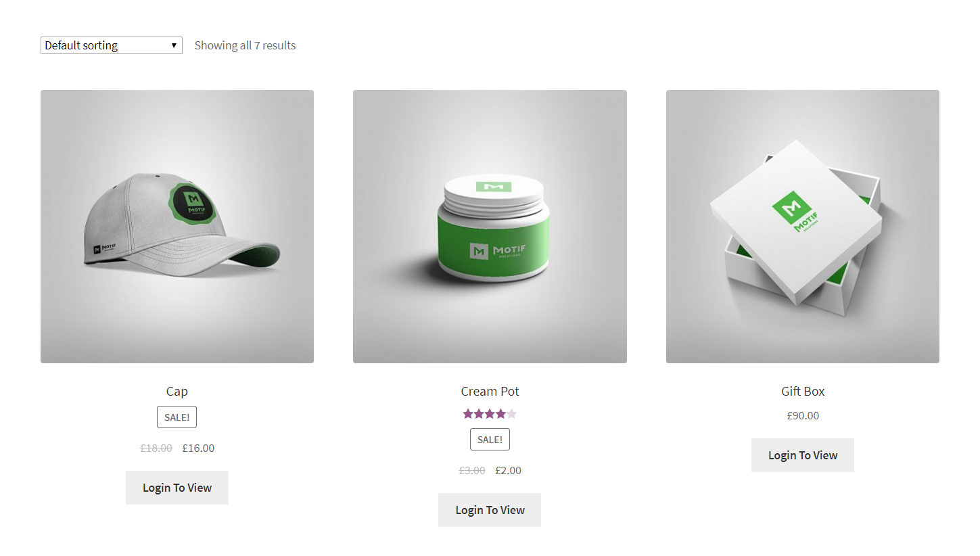
Task: Click the £90.00 Gift Box price
Action: click(803, 415)
